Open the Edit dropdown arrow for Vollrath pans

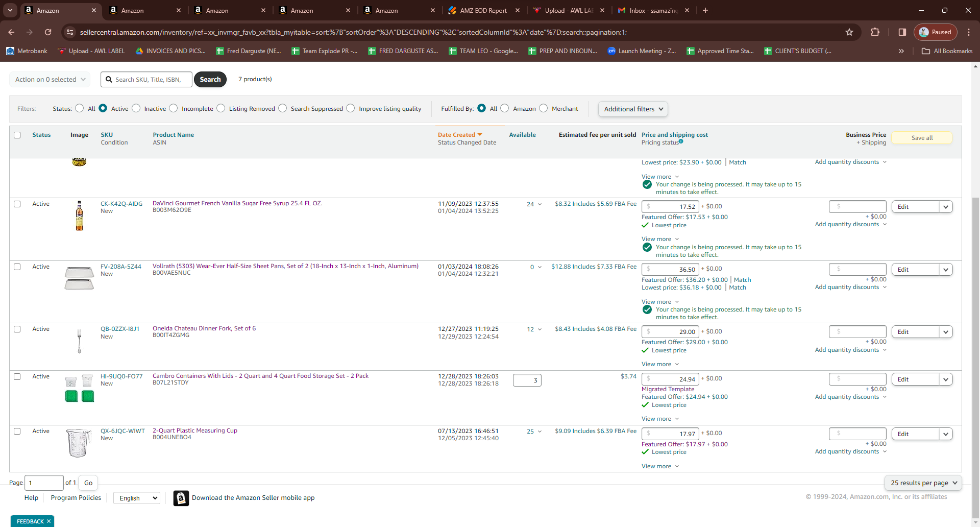(x=946, y=270)
